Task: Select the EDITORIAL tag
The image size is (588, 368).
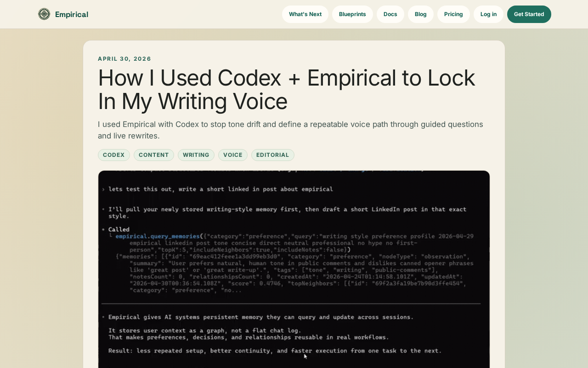Action: (273, 155)
